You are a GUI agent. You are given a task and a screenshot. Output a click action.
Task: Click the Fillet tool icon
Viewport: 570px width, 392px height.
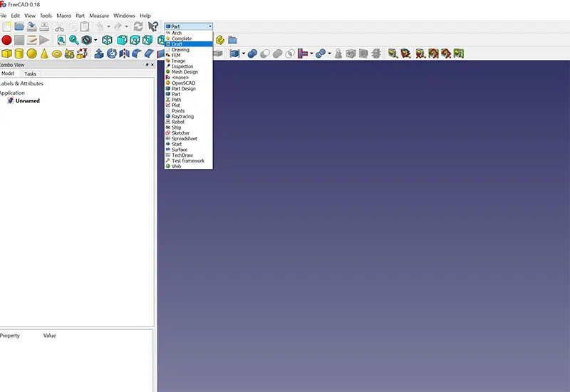137,53
